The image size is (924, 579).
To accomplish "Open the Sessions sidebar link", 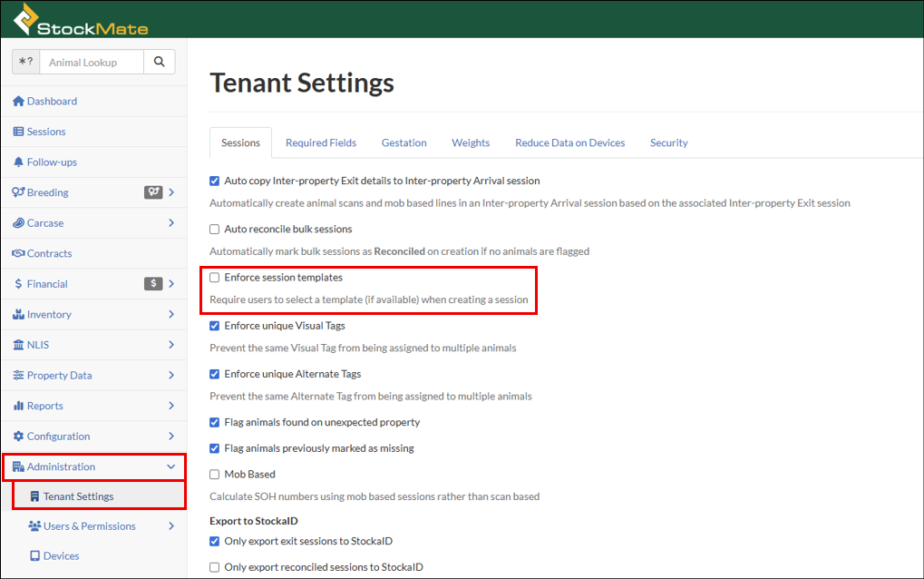I will (46, 132).
